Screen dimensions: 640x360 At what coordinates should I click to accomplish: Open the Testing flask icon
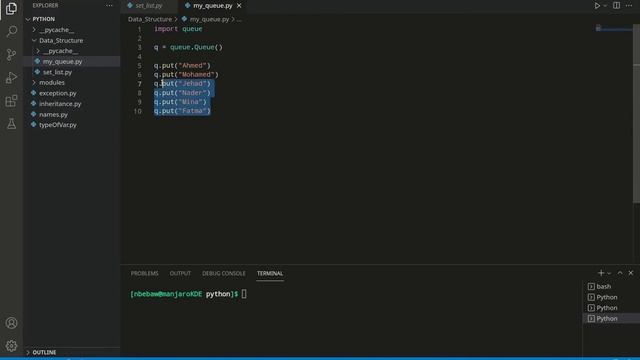pos(11,124)
